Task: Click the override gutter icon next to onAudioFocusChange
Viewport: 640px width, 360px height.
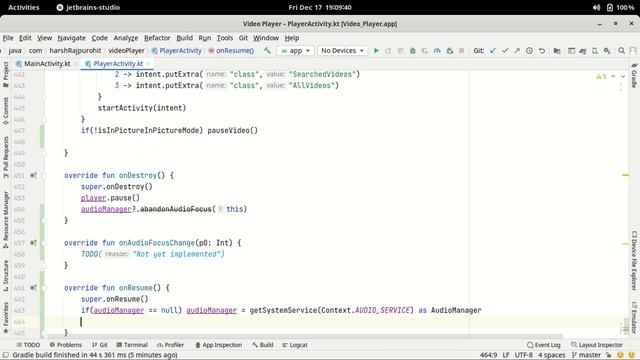Action: pyautogui.click(x=33, y=243)
